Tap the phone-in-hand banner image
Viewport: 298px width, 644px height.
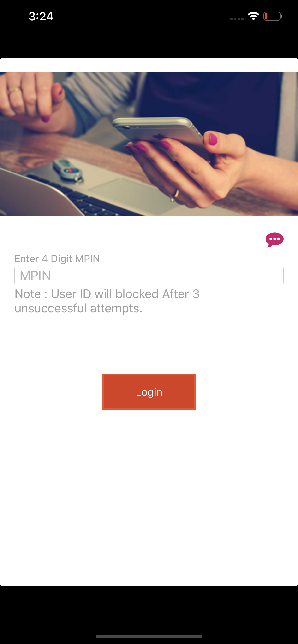click(x=149, y=144)
